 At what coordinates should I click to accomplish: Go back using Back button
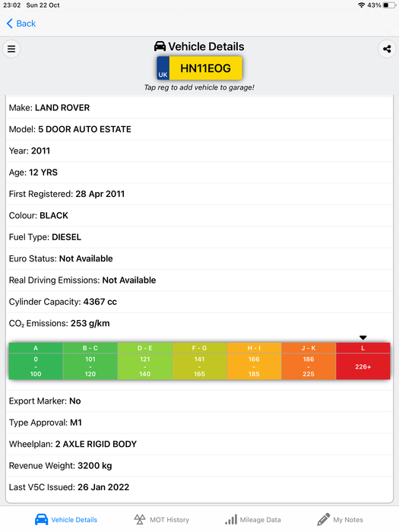point(21,24)
